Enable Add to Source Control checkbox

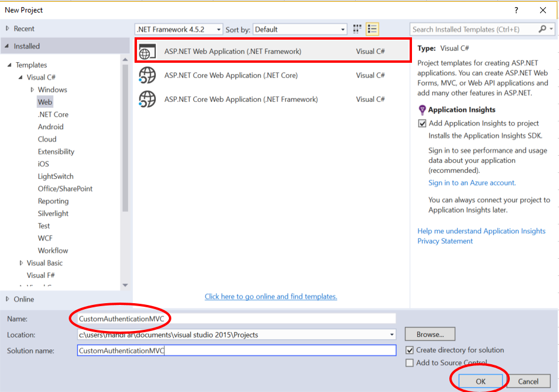pyautogui.click(x=410, y=363)
